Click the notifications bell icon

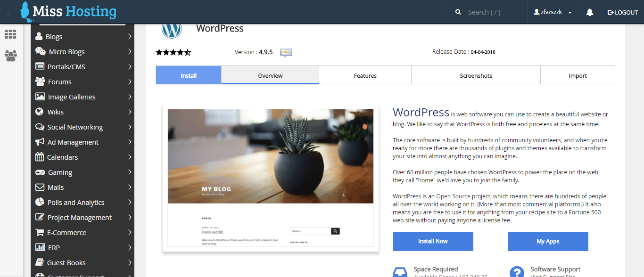pyautogui.click(x=590, y=12)
